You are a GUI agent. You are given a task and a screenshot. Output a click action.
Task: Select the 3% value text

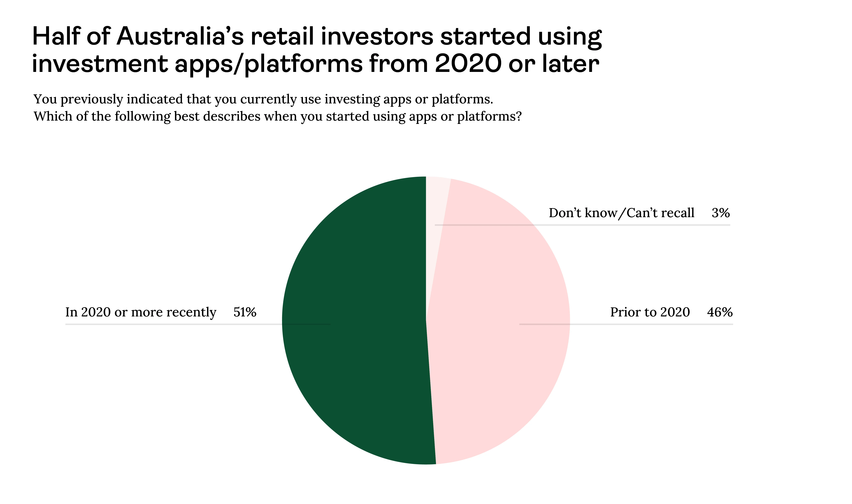pyautogui.click(x=721, y=213)
